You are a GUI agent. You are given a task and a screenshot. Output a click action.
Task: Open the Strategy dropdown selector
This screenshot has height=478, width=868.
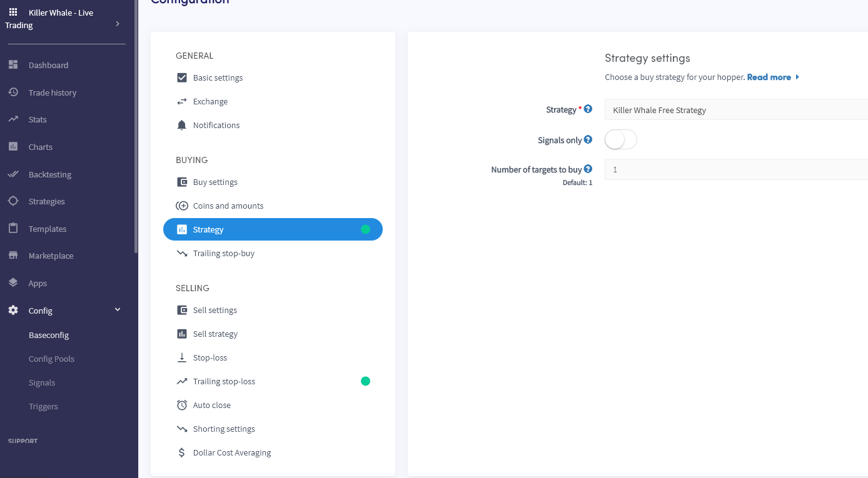click(x=735, y=110)
